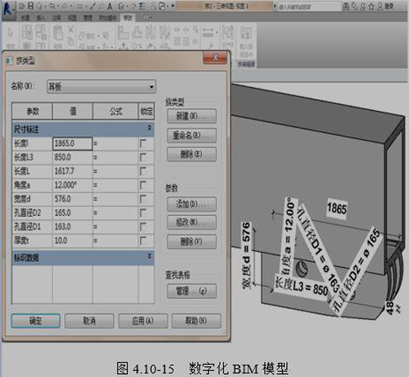Click the 长度L3 value cell 850.0
Image resolution: width=409 pixels, height=377 pixels.
pyautogui.click(x=72, y=157)
